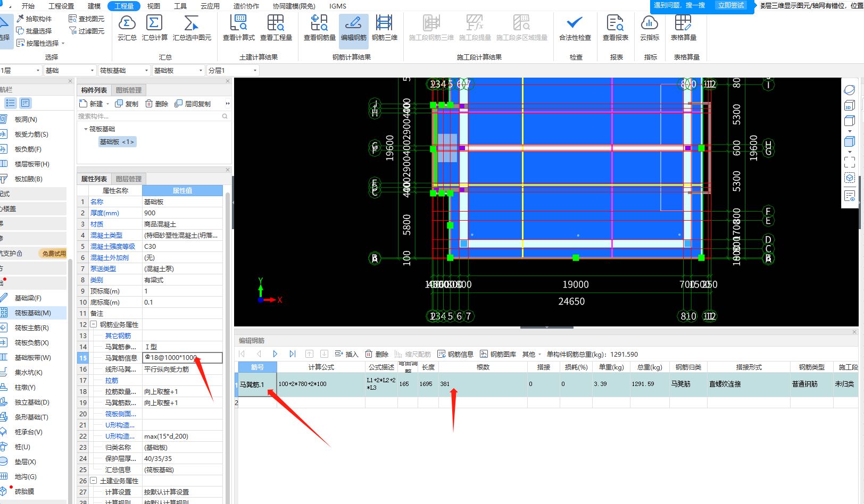Image resolution: width=864 pixels, height=504 pixels.
Task: Open the 建模 ribbon tab
Action: [x=94, y=6]
